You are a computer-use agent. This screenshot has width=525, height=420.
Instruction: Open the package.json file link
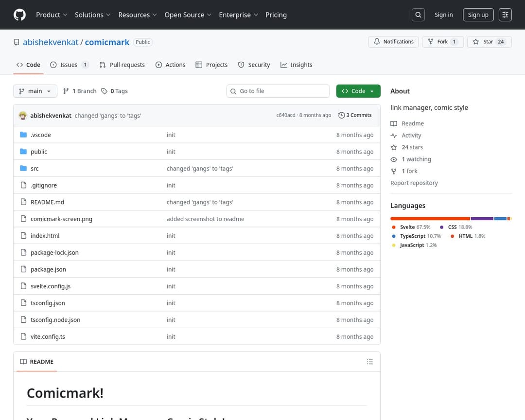click(x=48, y=269)
